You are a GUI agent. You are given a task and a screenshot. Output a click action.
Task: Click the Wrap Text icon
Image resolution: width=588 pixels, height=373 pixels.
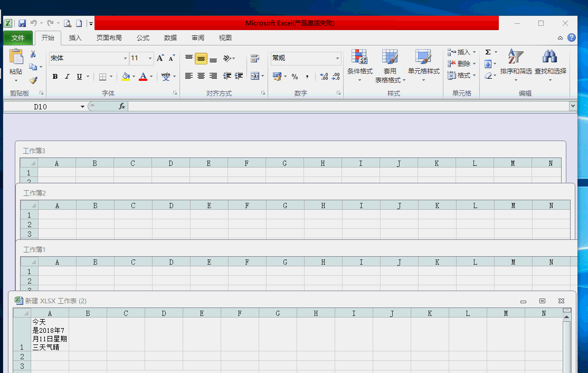[255, 58]
